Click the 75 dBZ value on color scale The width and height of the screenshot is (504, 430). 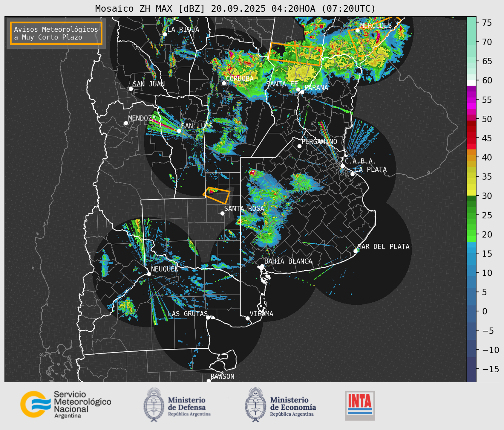[487, 23]
